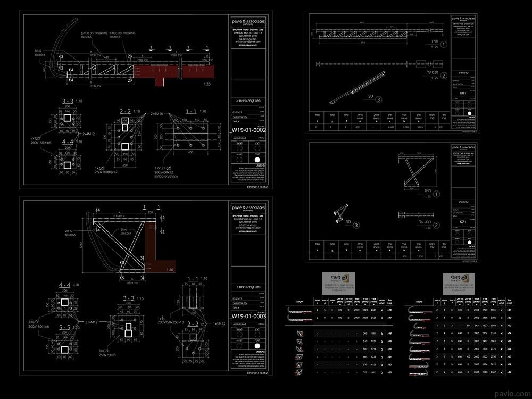Image resolution: width=532 pixels, height=399 pixels.
Task: Click the circled 1 view marker on K01 sheet
Action: pos(444,46)
